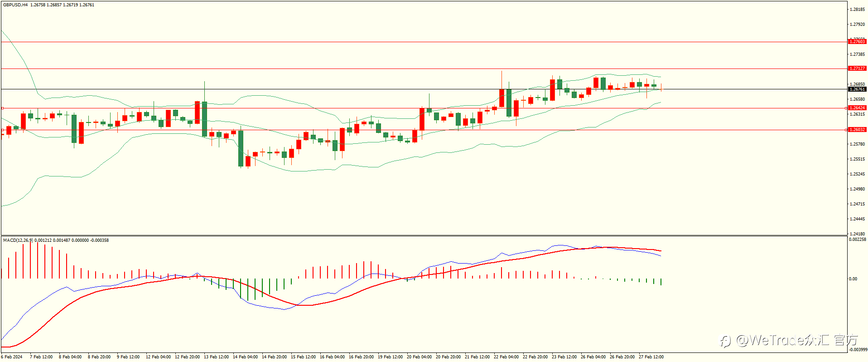Viewport: 868px width, 362px height.
Task: Click the 16 Feb 20:00 time label
Action: click(361, 357)
